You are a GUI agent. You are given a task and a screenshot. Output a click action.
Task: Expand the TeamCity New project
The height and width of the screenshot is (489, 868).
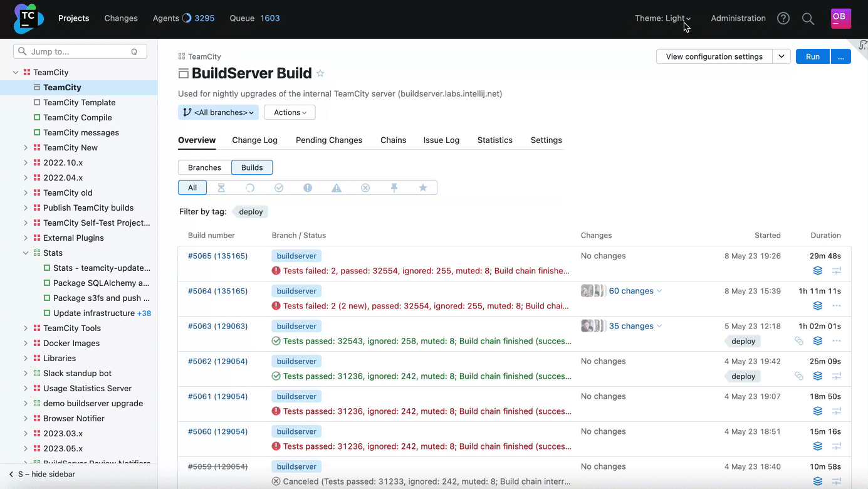26,147
